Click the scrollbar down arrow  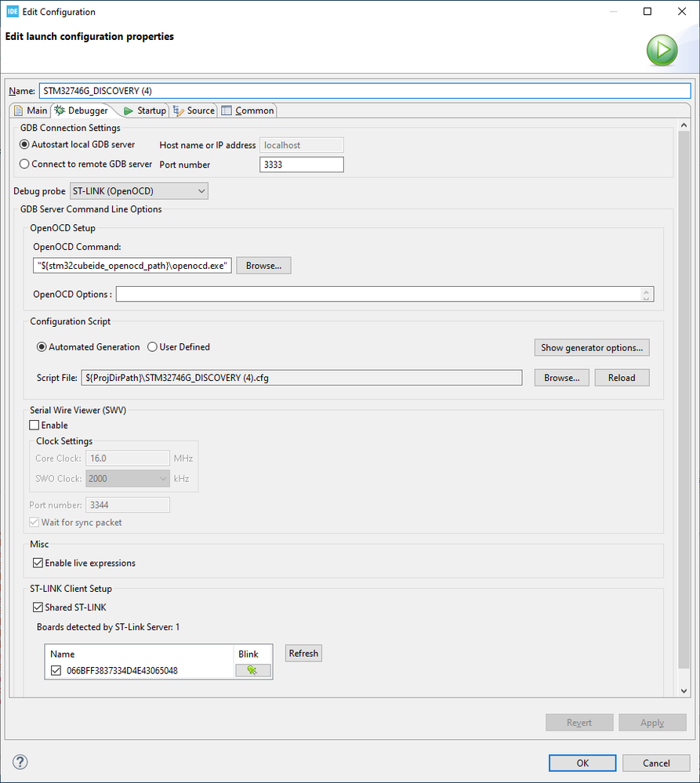(684, 691)
